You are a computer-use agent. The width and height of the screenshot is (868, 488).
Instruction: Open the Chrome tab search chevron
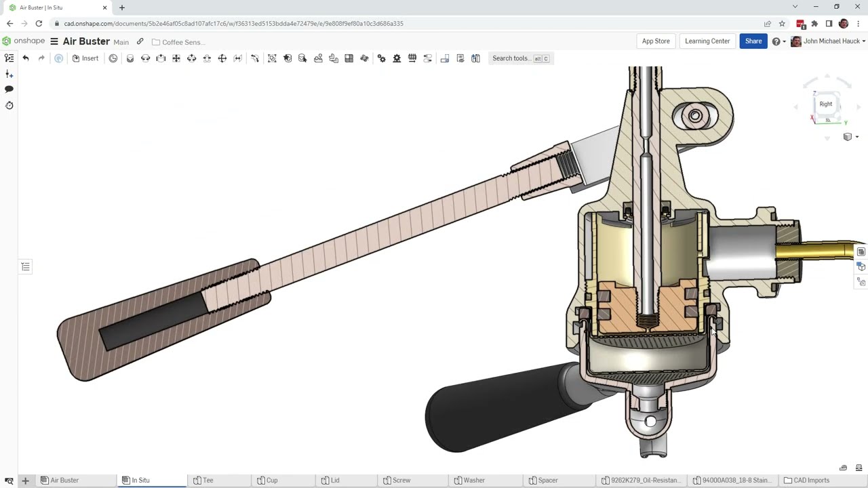pos(795,7)
